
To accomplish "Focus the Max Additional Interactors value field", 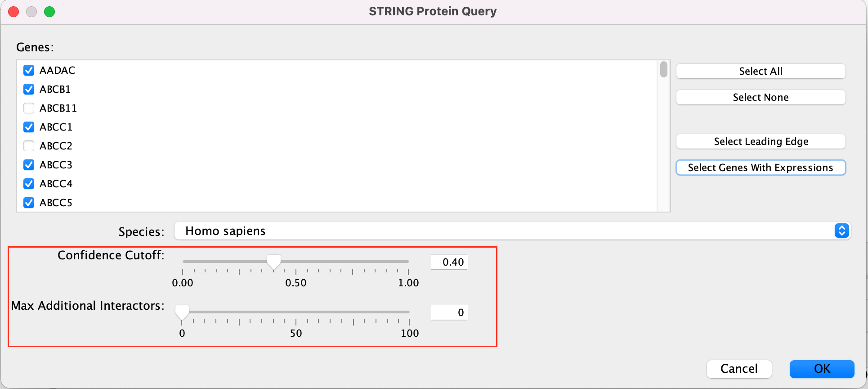I will pyautogui.click(x=448, y=312).
